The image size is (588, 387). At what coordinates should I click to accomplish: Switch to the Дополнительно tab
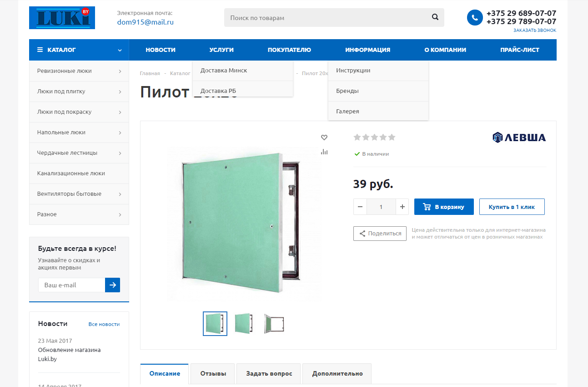[337, 373]
